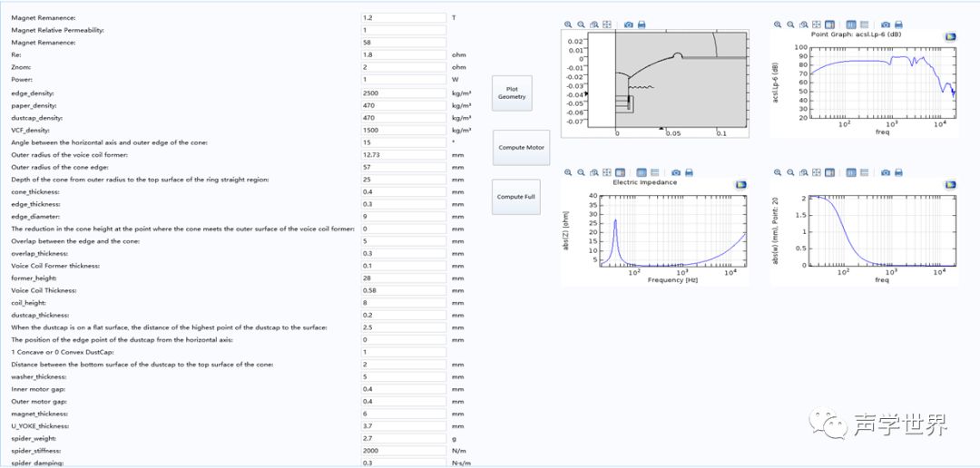This screenshot has height=468, width=980.
Task: Toggle x-axis log scale on abs(w) displacement graph
Action: [851, 172]
